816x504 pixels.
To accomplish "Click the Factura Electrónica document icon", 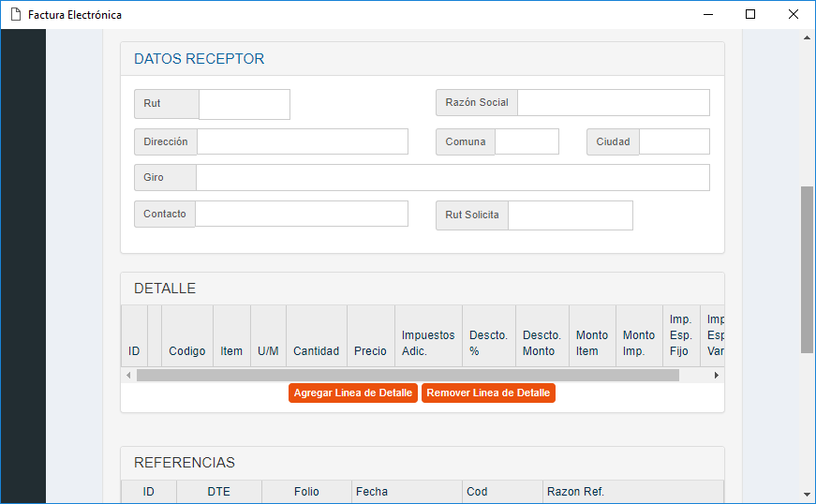I will tap(16, 15).
